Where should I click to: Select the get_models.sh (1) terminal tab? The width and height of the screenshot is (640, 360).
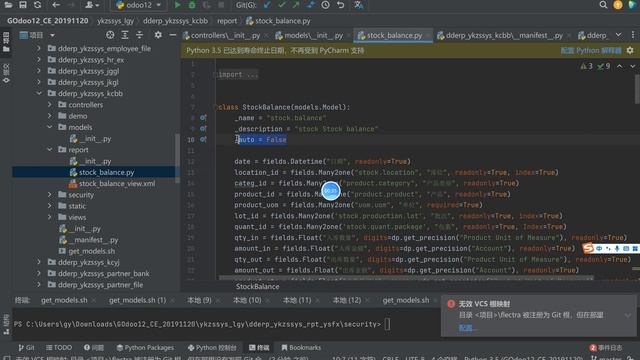[x=138, y=300]
